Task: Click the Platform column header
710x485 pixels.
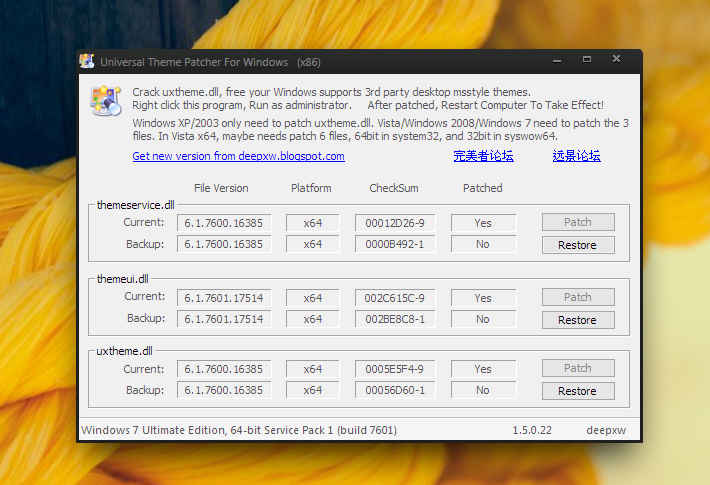Action: pyautogui.click(x=311, y=188)
